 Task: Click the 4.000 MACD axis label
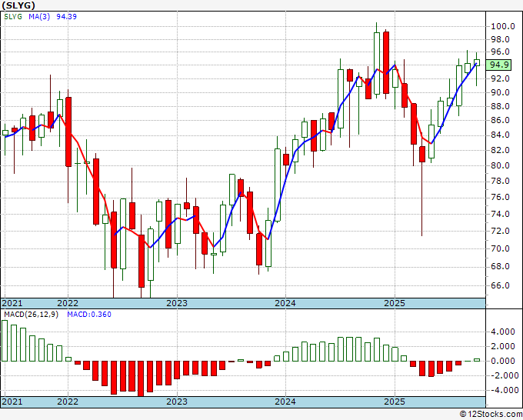[503, 332]
